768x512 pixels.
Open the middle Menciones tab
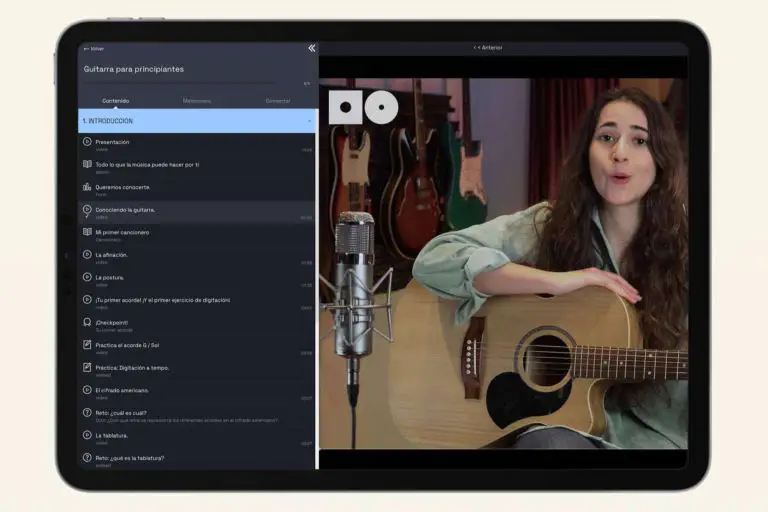tap(197, 101)
